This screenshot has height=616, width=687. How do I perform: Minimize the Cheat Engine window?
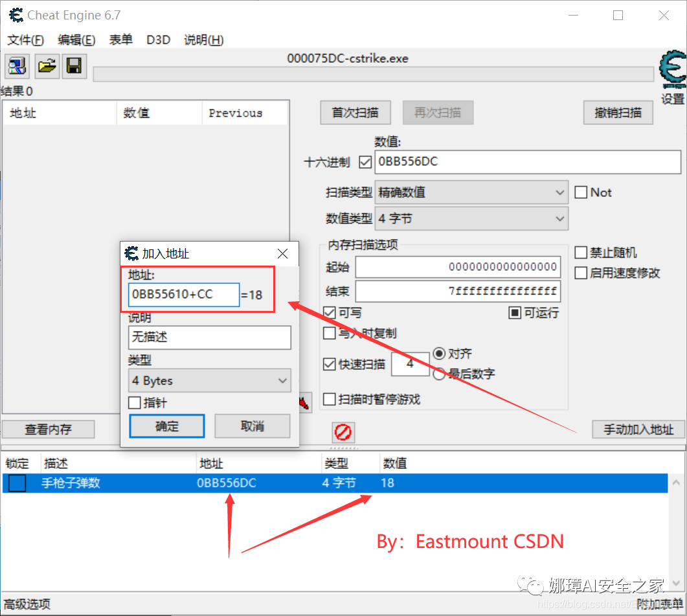tap(574, 16)
